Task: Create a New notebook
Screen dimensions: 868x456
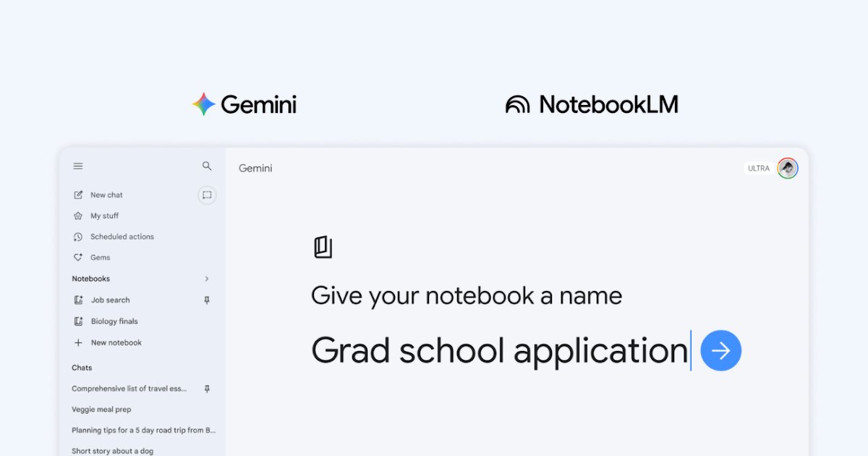Action: [x=116, y=342]
